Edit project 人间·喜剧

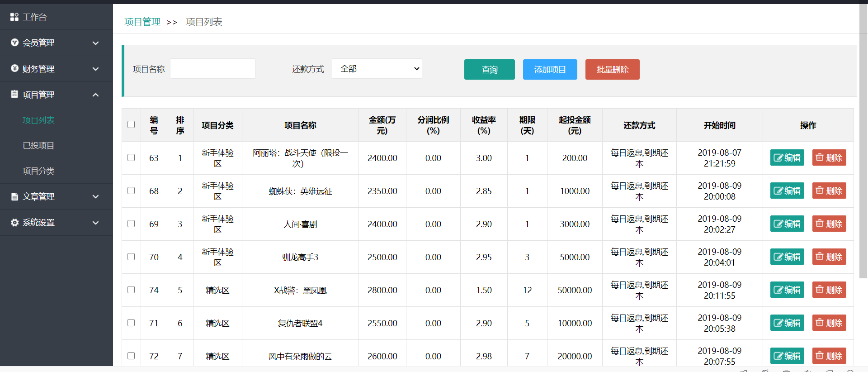click(x=787, y=224)
